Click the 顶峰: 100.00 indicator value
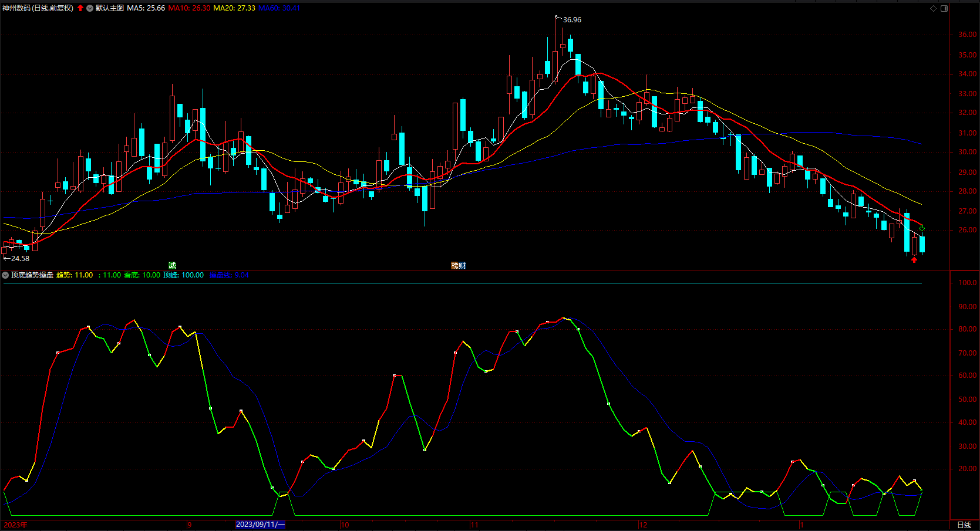 (184, 275)
